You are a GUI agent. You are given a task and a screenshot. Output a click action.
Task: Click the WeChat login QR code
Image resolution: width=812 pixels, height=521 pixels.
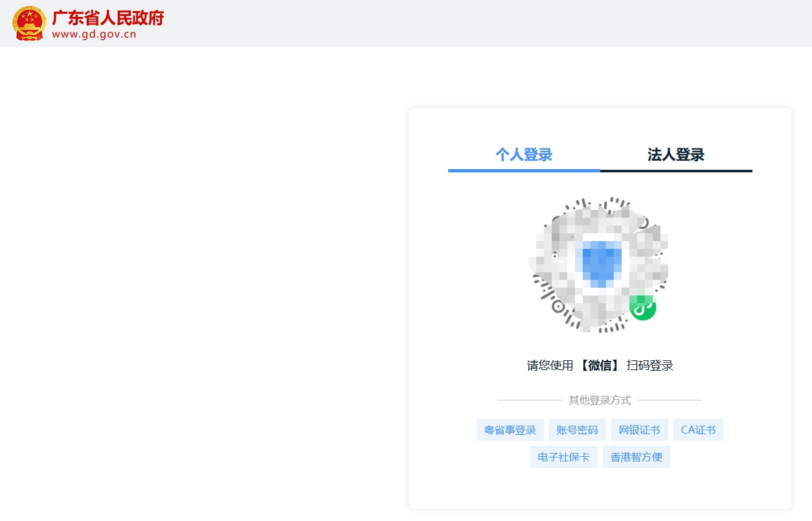tap(599, 264)
